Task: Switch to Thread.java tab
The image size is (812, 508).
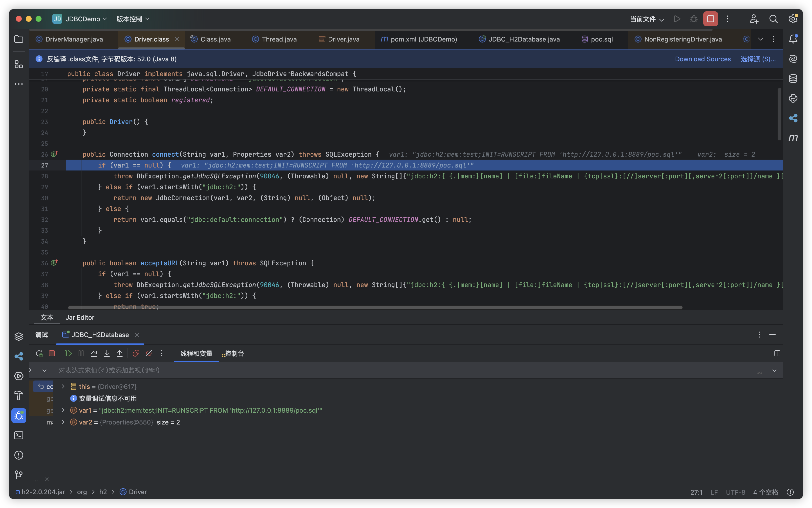Action: coord(274,39)
